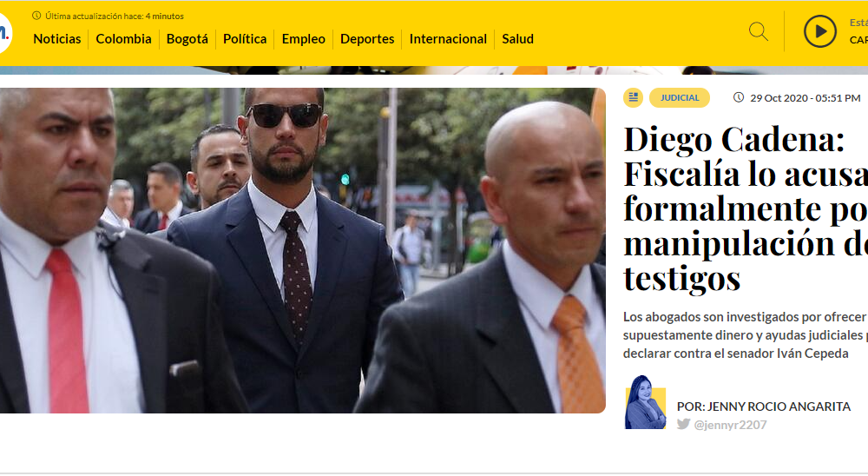The width and height of the screenshot is (868, 476).
Task: Click the site logo at left
Action: [5, 33]
